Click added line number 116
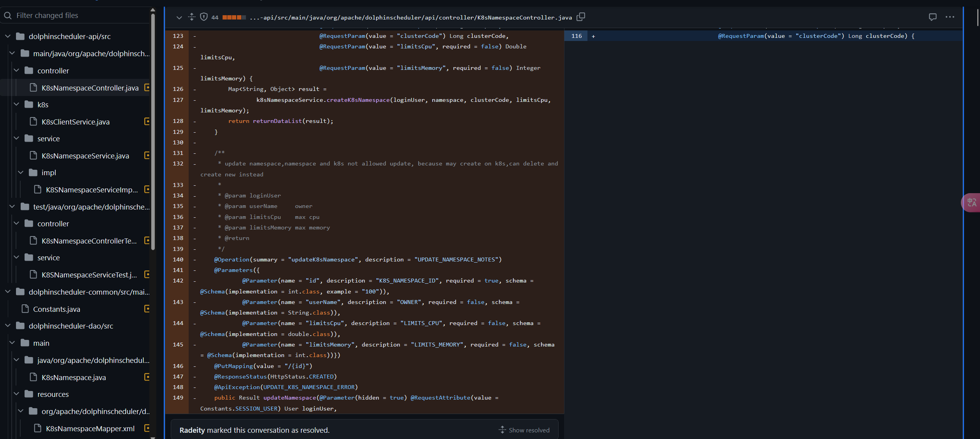Screen dimensions: 980x439 pyautogui.click(x=576, y=36)
